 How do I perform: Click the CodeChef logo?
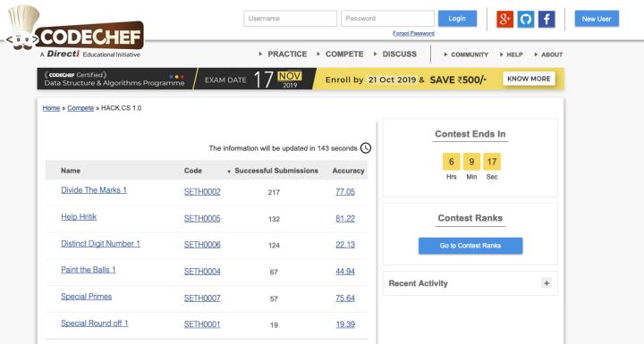pos(75,32)
